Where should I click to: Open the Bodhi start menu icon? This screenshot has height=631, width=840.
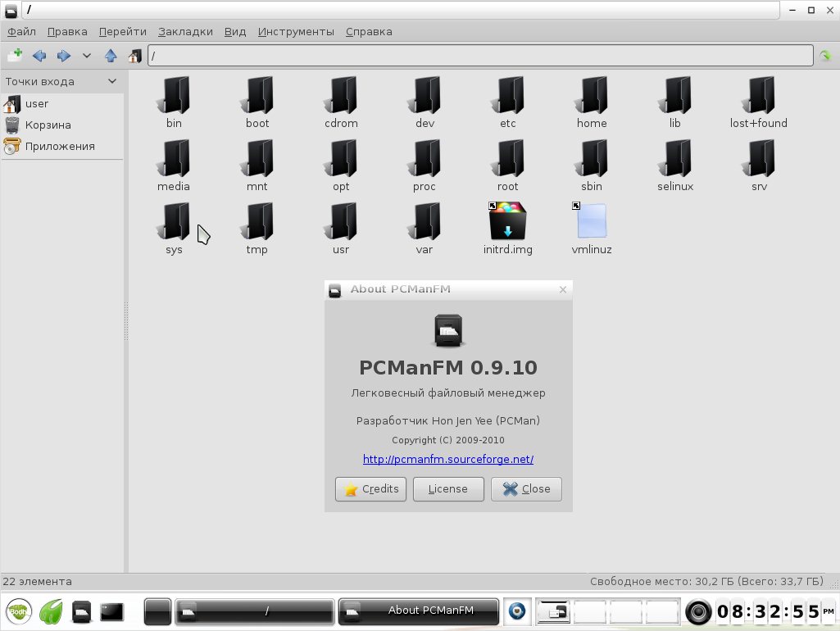tap(19, 611)
